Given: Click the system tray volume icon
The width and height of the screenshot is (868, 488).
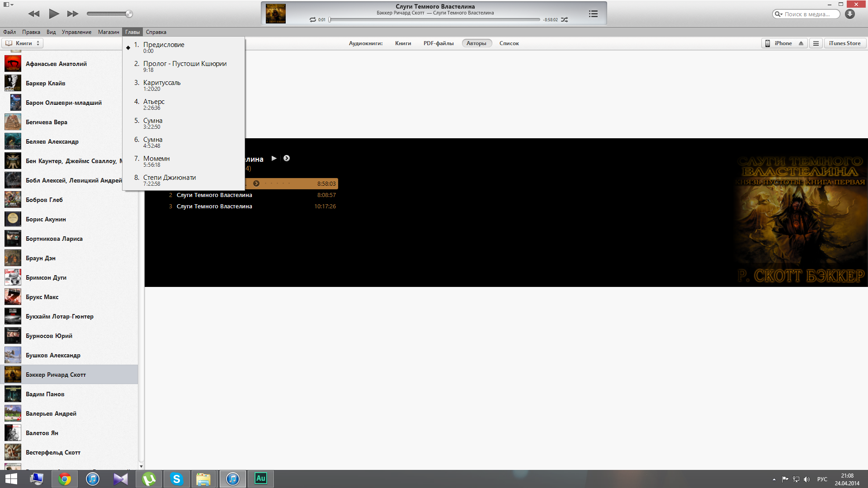Looking at the screenshot, I should [x=807, y=479].
